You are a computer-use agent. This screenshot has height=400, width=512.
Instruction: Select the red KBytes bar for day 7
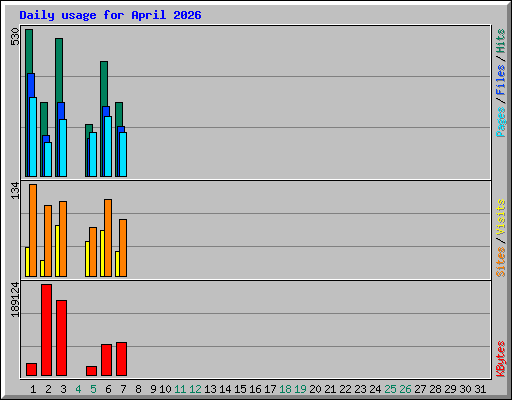pos(121,359)
